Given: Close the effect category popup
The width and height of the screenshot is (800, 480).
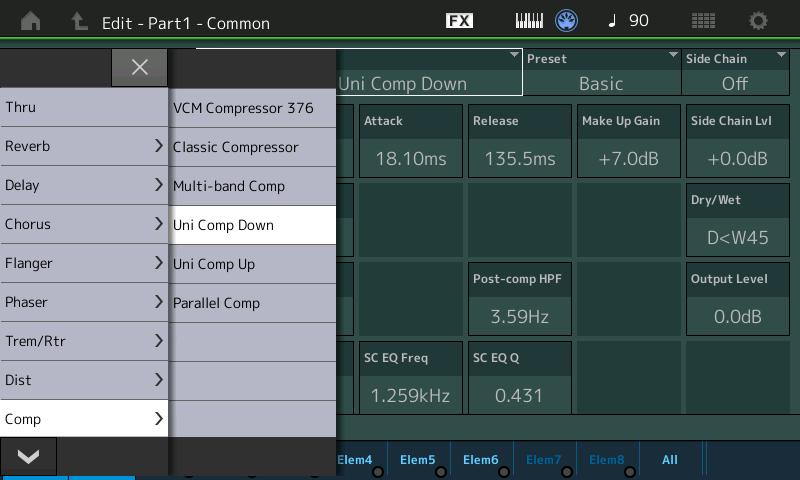Looking at the screenshot, I should [x=139, y=67].
